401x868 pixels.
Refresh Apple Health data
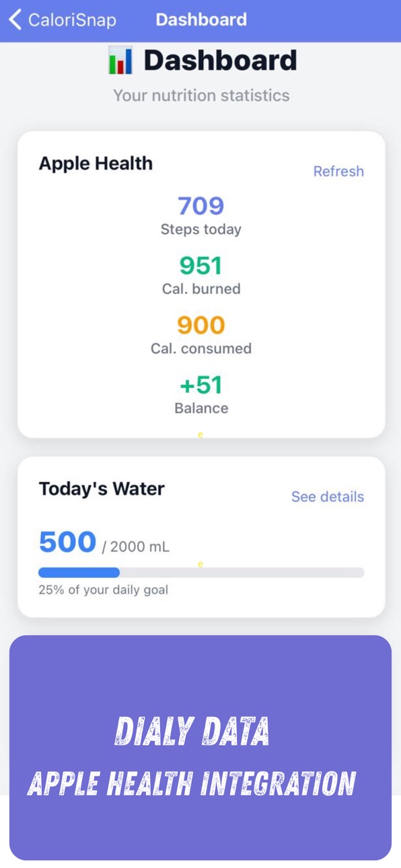coord(338,171)
